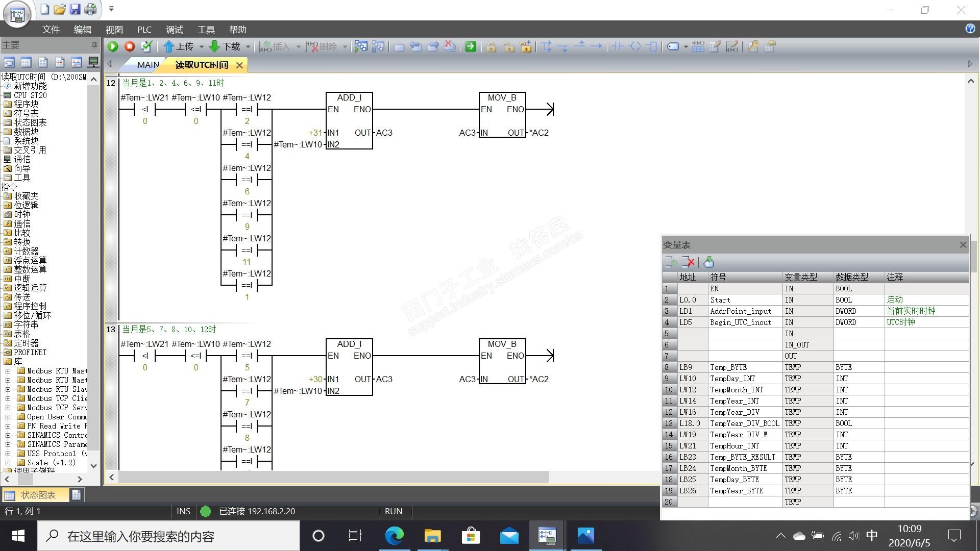Click the green RUN button in toolbar
The width and height of the screenshot is (980, 551).
point(113,46)
